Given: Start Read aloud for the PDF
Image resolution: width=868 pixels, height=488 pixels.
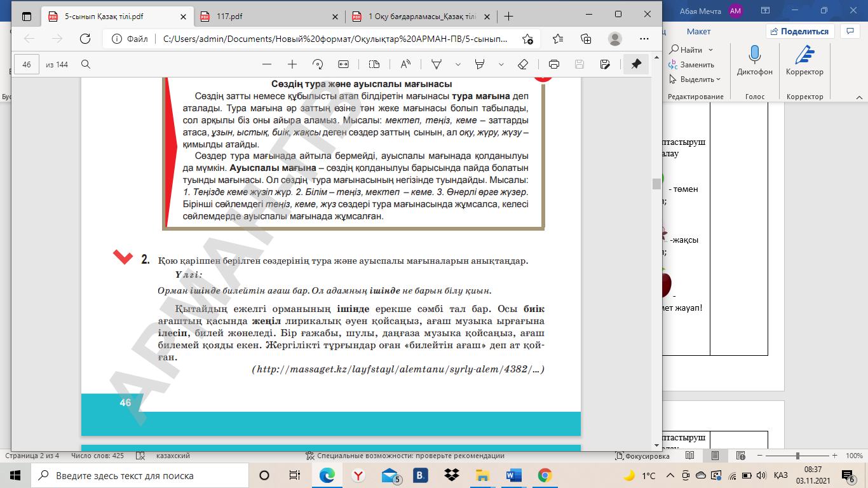Looking at the screenshot, I should pyautogui.click(x=405, y=64).
